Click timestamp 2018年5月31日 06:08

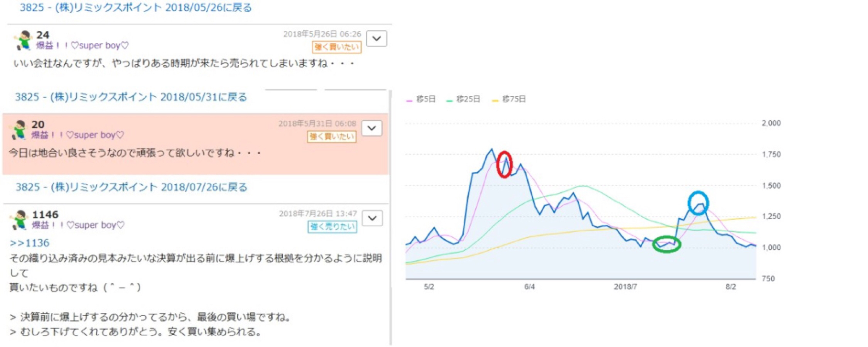[317, 124]
